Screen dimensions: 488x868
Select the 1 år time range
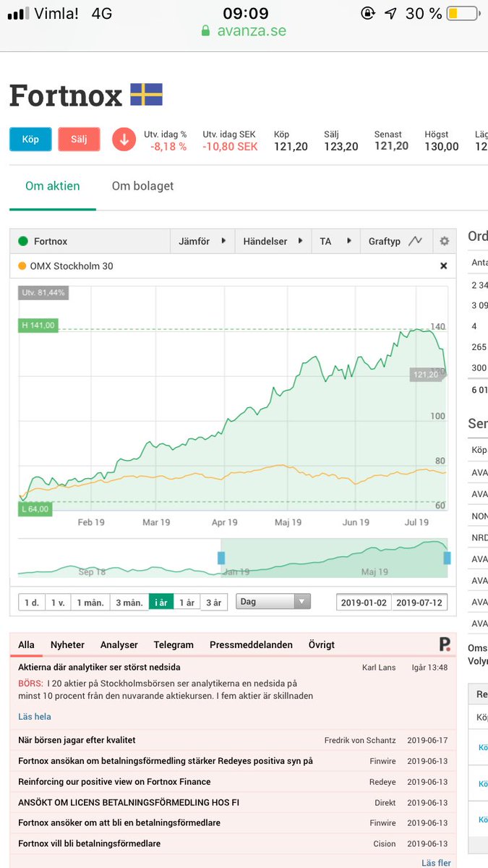pos(187,602)
